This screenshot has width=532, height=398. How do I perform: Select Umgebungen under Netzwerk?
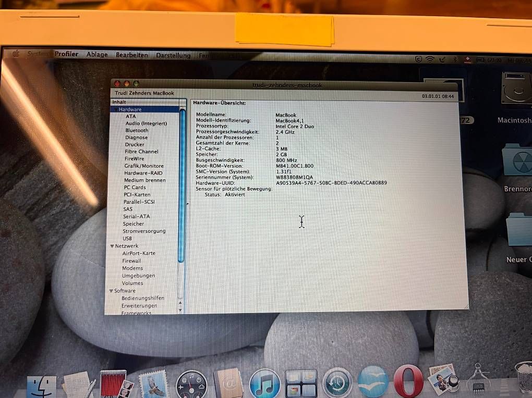(138, 276)
